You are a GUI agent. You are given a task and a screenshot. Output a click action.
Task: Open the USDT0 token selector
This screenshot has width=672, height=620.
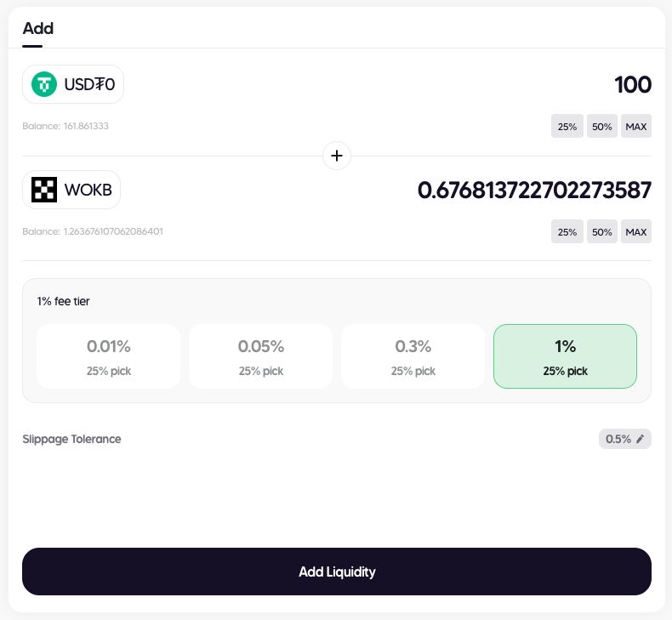[x=73, y=84]
